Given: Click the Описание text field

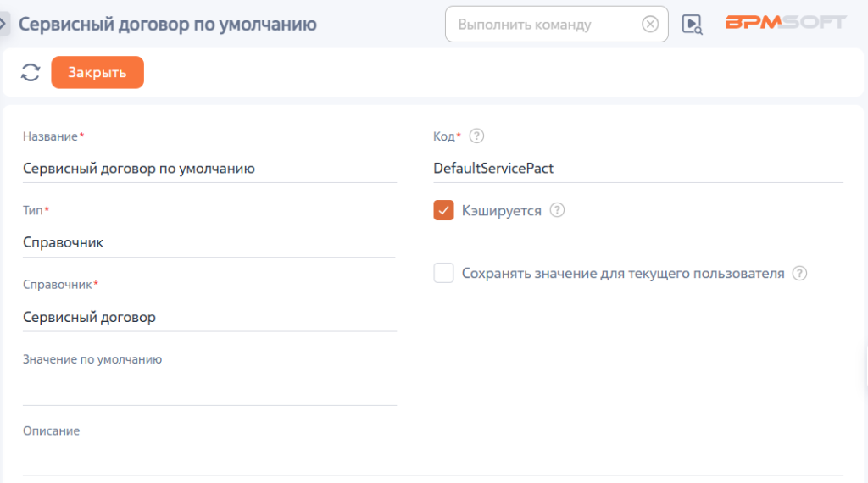Looking at the screenshot, I should [x=433, y=460].
